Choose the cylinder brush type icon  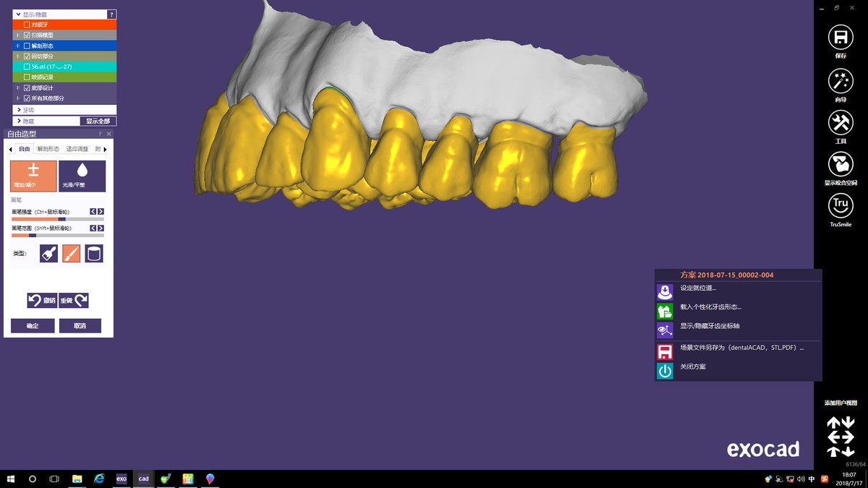coord(94,253)
